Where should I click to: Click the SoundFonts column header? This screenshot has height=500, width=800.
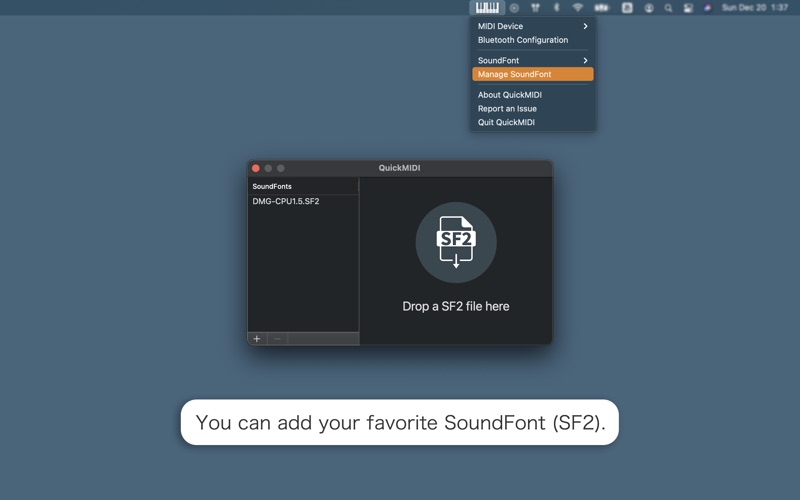(303, 186)
